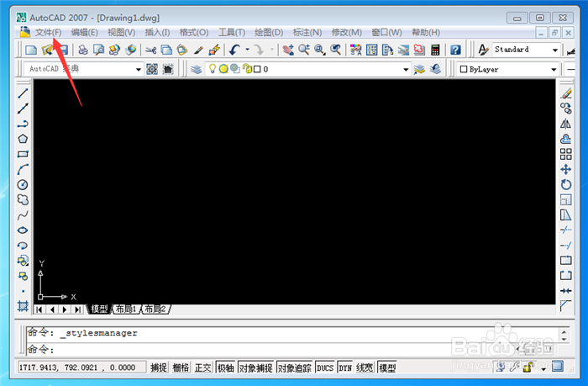Open the 绘图(D) menu
This screenshot has height=386, width=588.
click(x=269, y=32)
